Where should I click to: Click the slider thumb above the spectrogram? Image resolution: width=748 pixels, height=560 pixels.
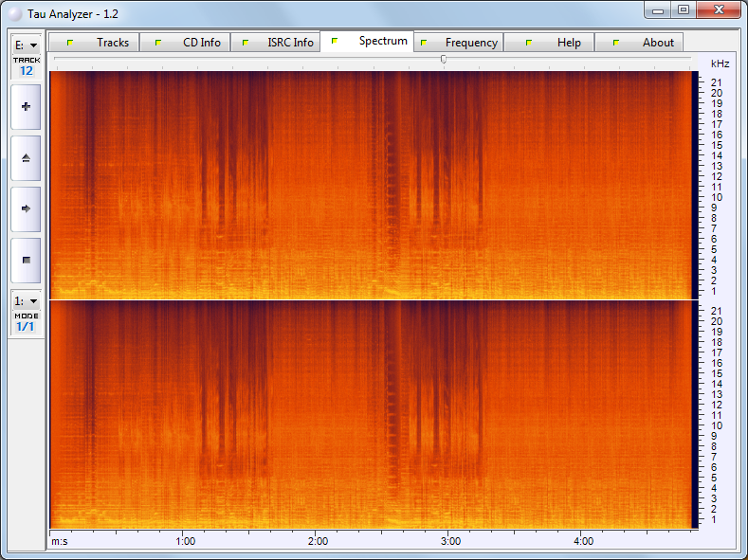coord(444,60)
